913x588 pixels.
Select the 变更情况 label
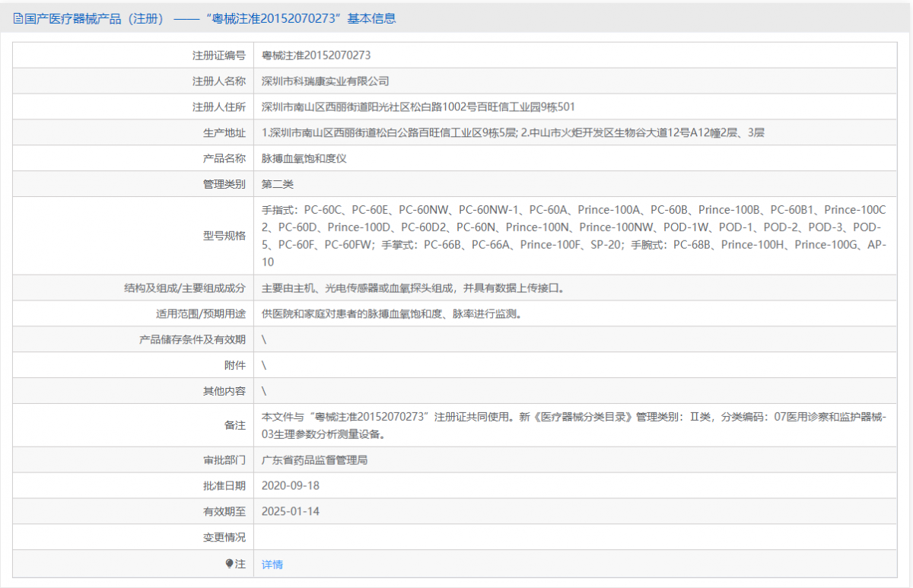point(224,537)
